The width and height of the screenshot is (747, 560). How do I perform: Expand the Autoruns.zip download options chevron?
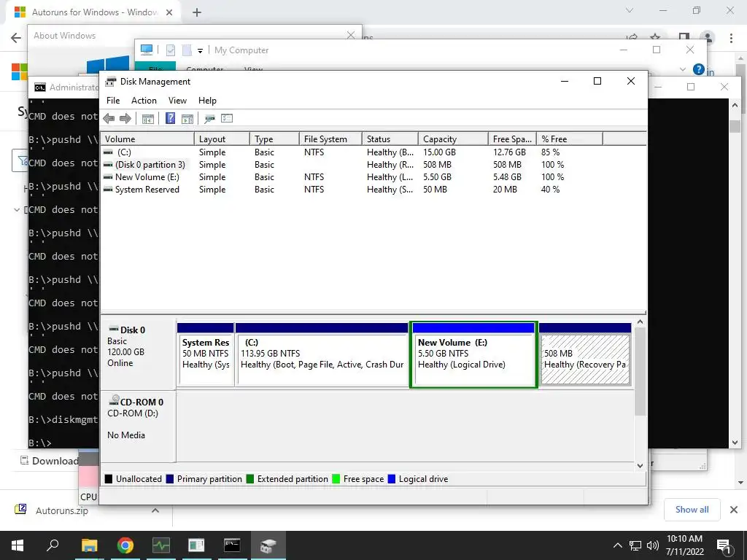[x=155, y=510]
